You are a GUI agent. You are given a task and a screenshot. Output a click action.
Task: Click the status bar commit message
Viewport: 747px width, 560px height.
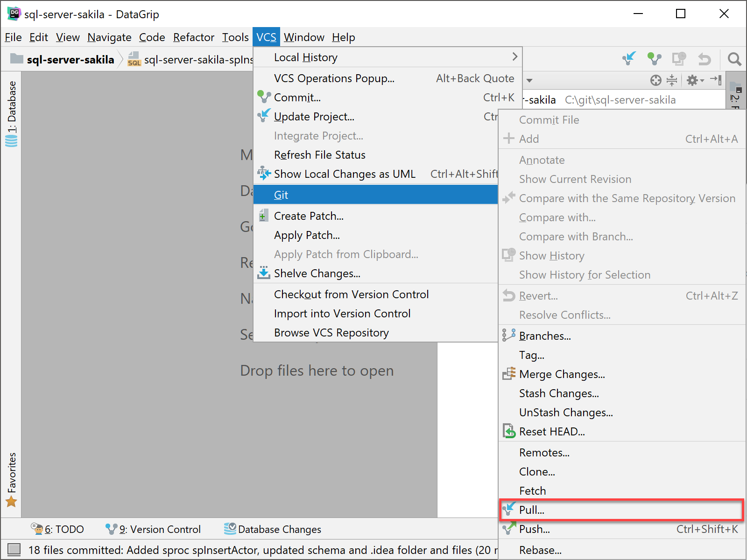pos(263,550)
